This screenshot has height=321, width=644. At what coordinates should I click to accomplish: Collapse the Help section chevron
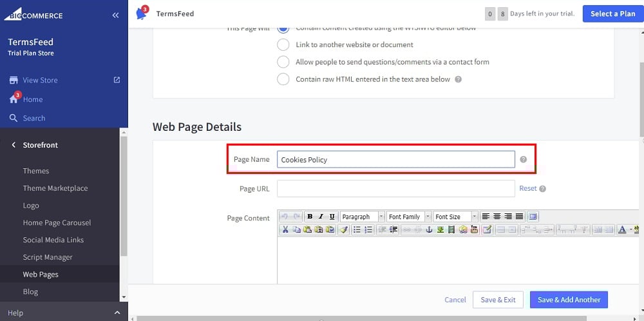coord(117,313)
